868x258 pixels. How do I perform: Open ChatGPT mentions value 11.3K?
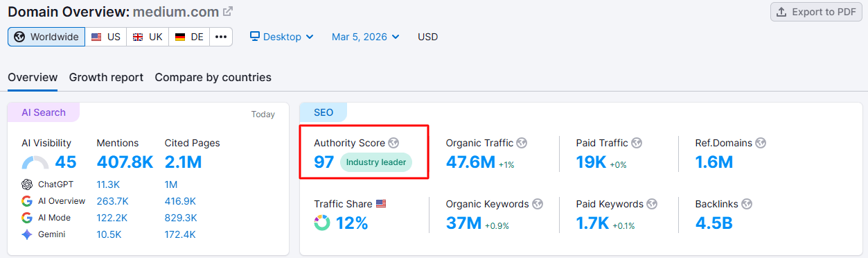coord(109,184)
